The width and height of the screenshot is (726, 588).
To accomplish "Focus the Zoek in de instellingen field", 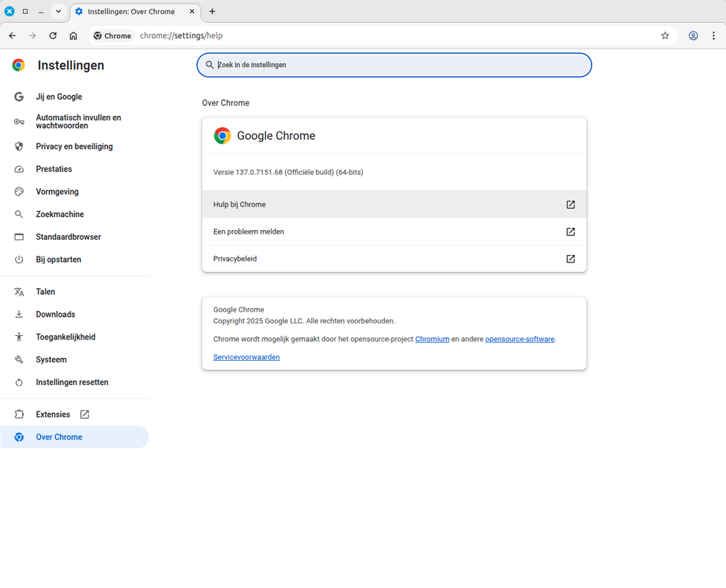I will [394, 65].
